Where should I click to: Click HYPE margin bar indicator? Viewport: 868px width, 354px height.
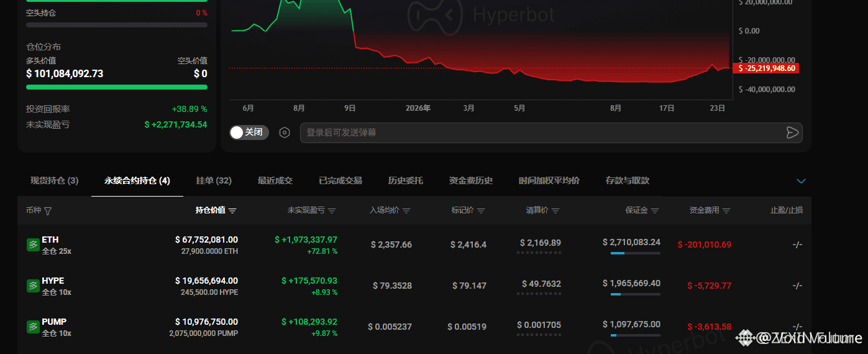(635, 294)
